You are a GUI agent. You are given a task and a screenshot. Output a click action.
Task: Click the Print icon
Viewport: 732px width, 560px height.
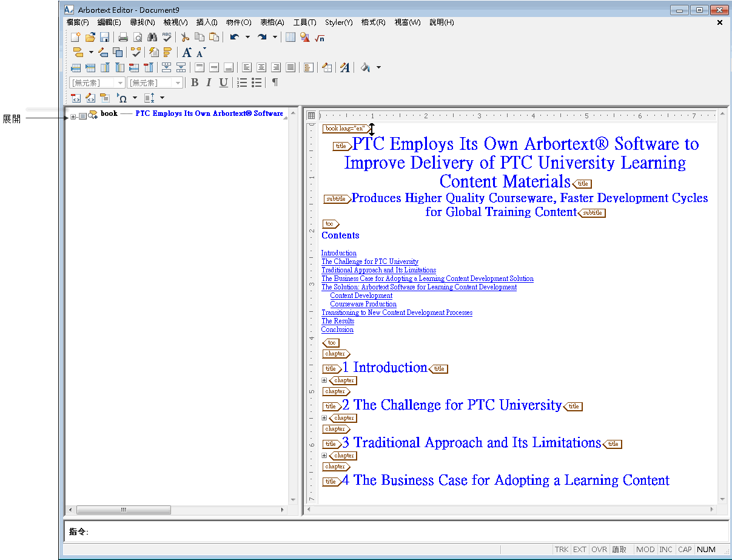coord(123,37)
